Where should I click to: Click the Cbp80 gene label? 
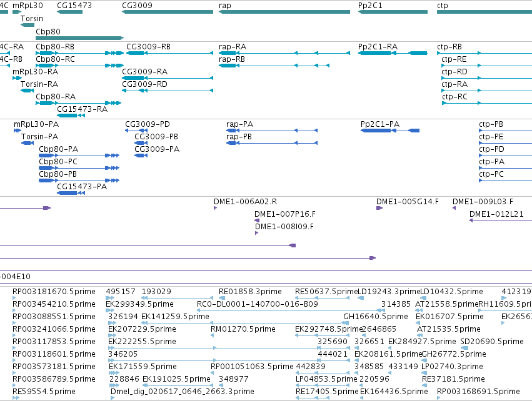tap(48, 31)
